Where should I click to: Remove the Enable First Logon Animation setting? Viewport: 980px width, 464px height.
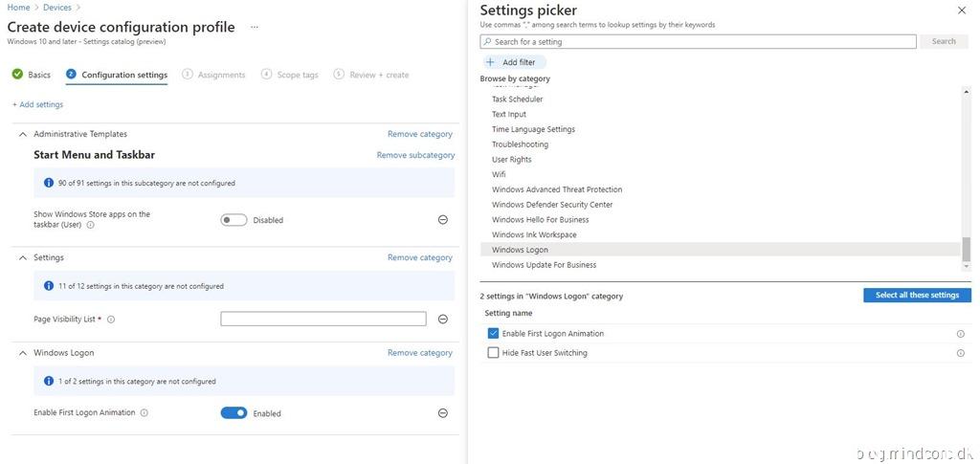(x=442, y=413)
